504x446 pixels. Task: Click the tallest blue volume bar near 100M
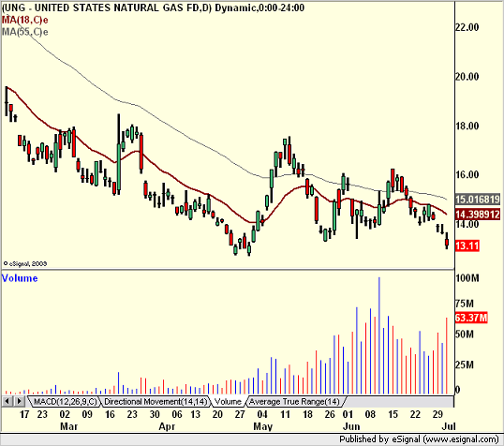point(379,335)
